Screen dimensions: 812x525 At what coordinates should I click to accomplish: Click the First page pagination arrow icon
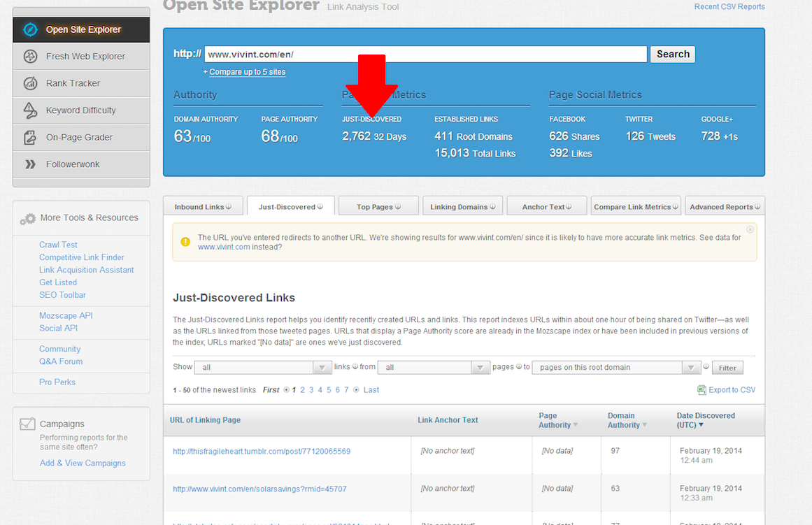point(286,390)
